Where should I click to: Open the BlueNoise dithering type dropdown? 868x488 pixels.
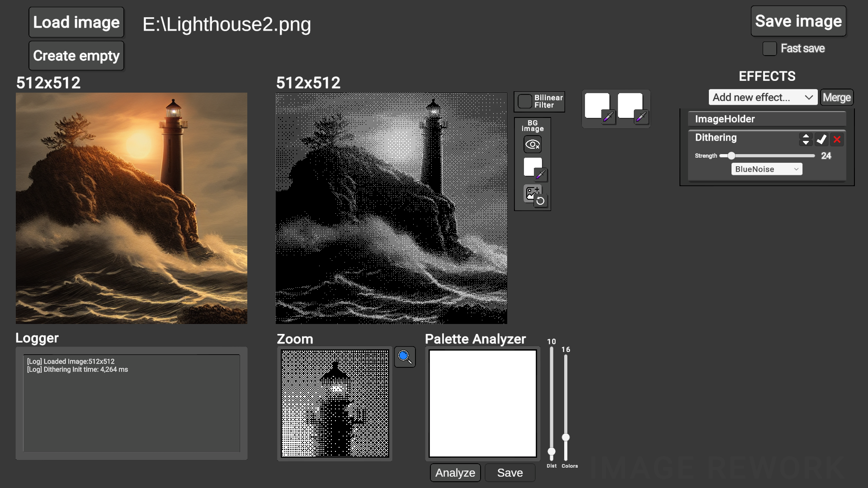(x=766, y=169)
